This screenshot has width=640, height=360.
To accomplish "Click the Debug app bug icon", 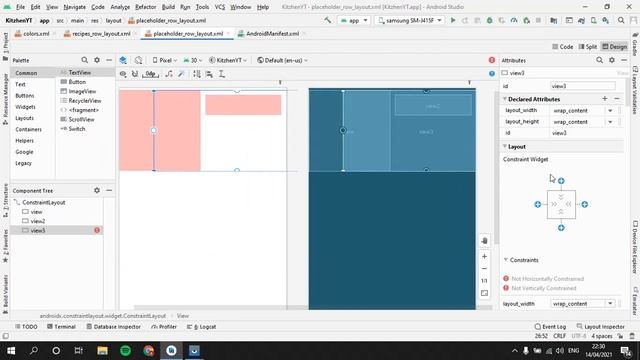I will tap(489, 20).
